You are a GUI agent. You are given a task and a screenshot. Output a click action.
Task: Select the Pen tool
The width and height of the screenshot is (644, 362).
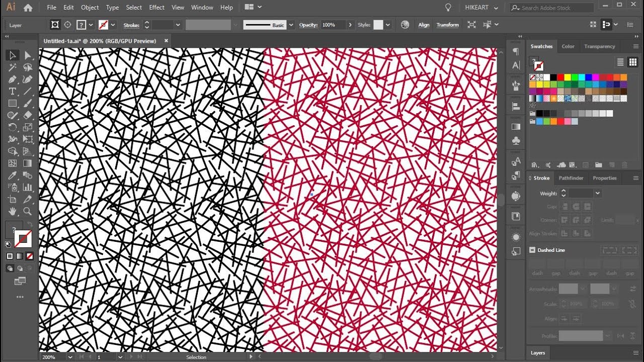click(x=13, y=79)
